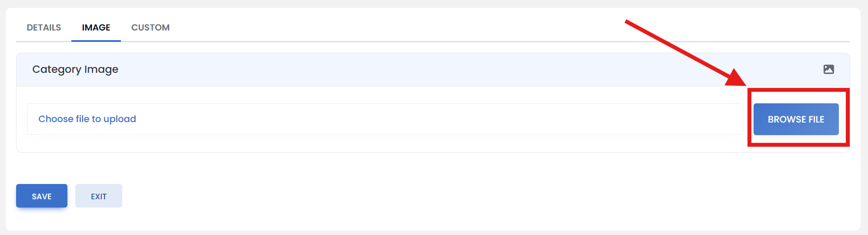This screenshot has width=868, height=235.
Task: Click the word 'upload' in file chooser
Action: point(120,119)
